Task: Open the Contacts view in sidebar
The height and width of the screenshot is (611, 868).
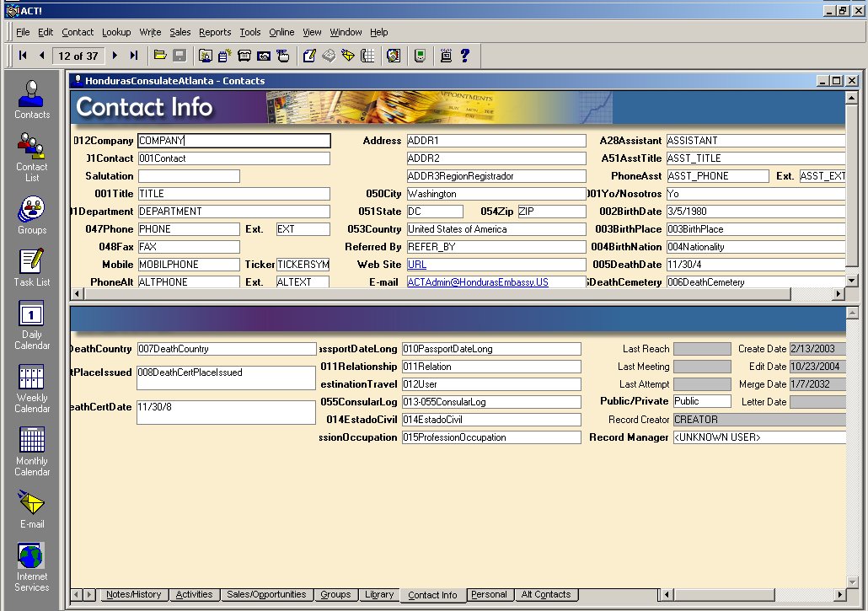Action: pos(32,99)
